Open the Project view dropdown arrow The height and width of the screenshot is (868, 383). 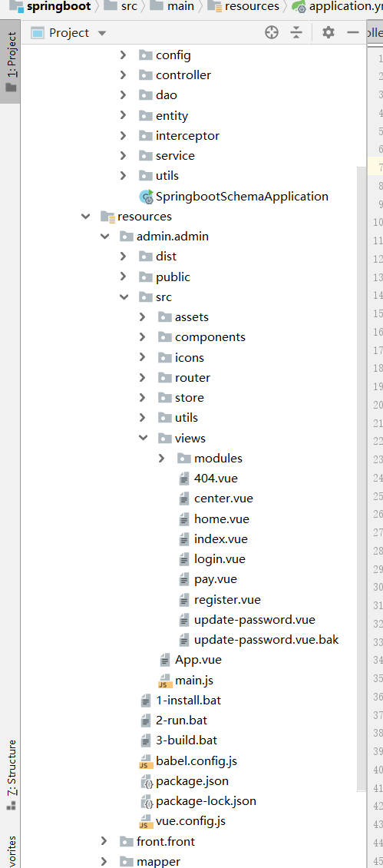[x=101, y=33]
